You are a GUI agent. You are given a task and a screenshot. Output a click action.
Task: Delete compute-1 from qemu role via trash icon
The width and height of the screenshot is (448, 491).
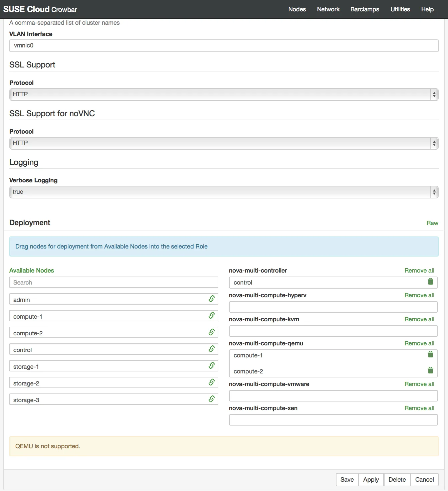click(431, 354)
